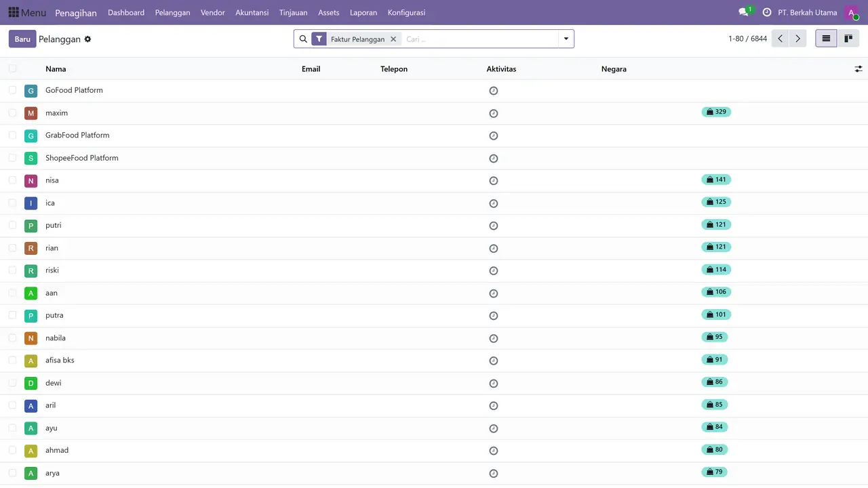Viewport: 868px width, 488px height.
Task: Click the 329 opportunities badge for maxim
Action: tap(716, 112)
